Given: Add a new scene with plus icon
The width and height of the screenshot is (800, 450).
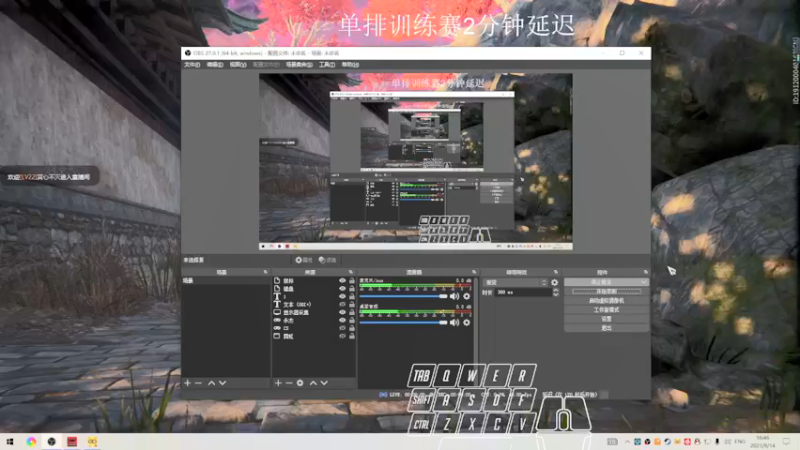Looking at the screenshot, I should point(187,383).
